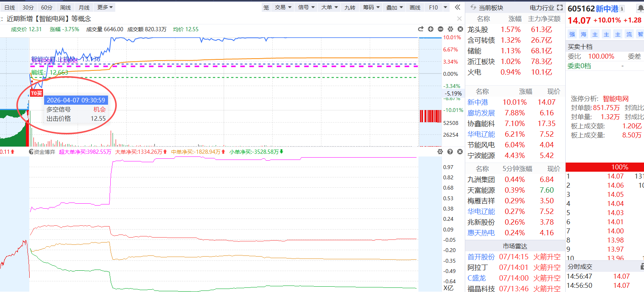Screen dimensions: 644x292
Task: Switch to the 日线 chart tab
Action: 10,7
